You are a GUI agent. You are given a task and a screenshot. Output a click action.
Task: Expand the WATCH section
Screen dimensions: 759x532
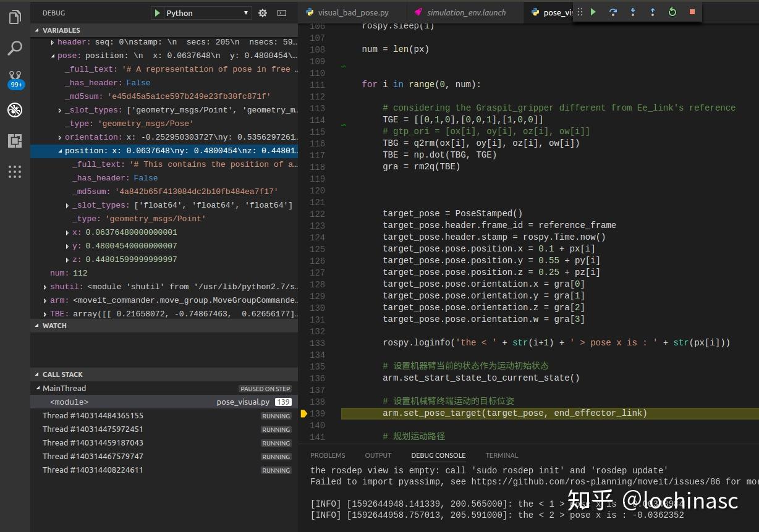(x=164, y=326)
